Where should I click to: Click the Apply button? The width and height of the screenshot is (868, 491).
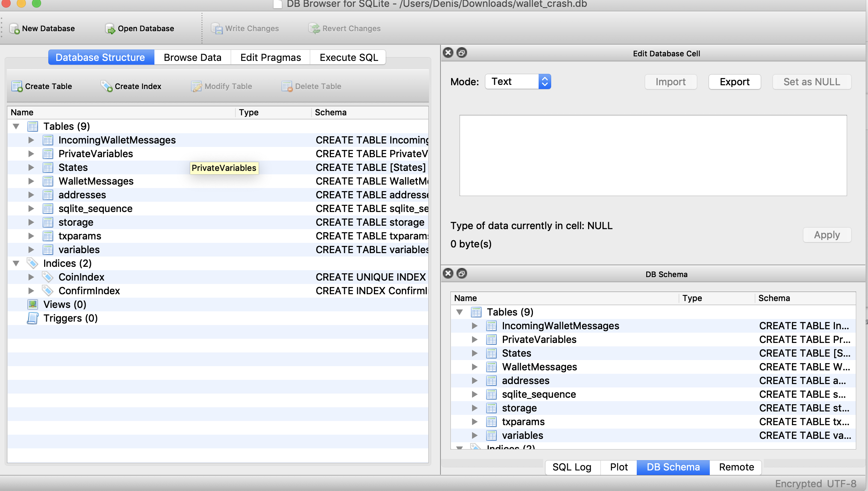[827, 235]
